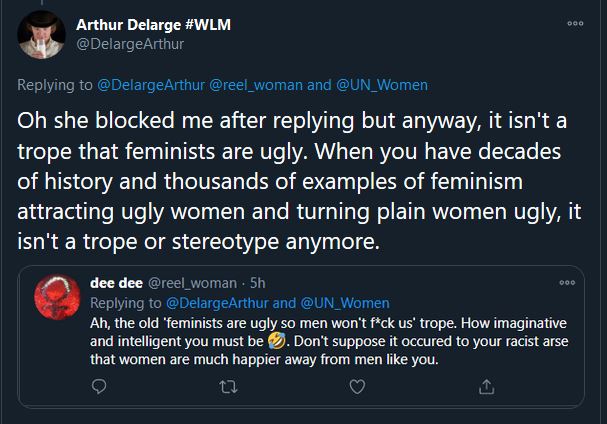Open more options for Arthur Delarge's tweet
Viewport: 607px width, 424px height.
point(573,22)
